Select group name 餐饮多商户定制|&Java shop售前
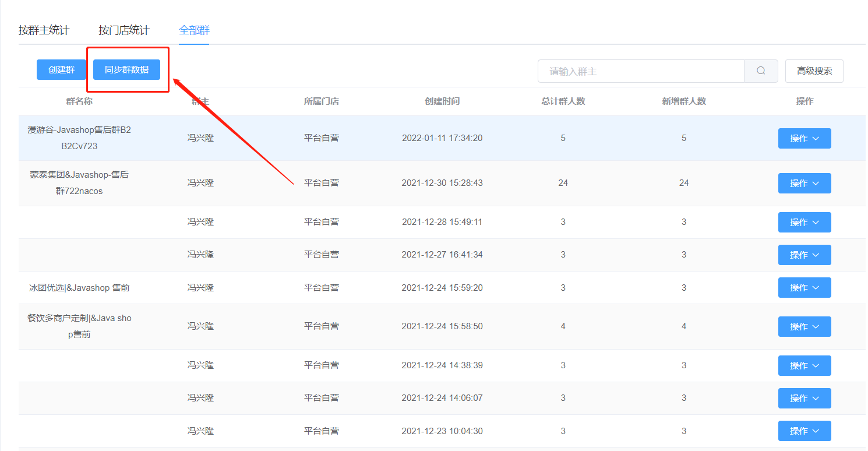868x451 pixels. 79,326
